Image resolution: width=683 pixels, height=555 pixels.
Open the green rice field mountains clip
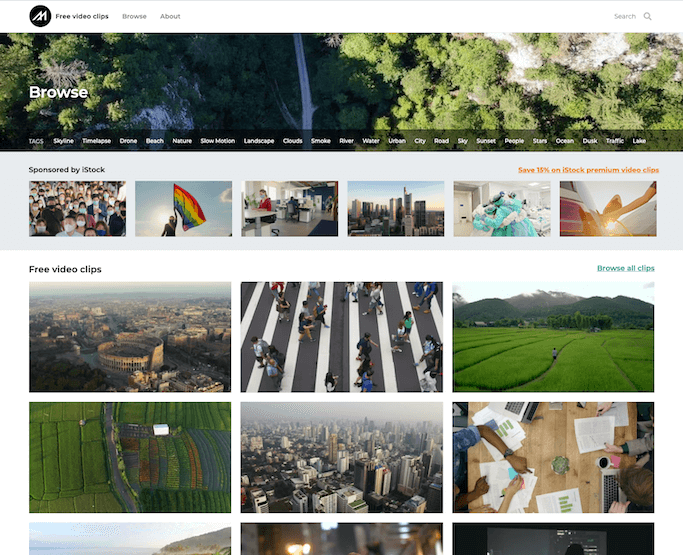point(553,337)
